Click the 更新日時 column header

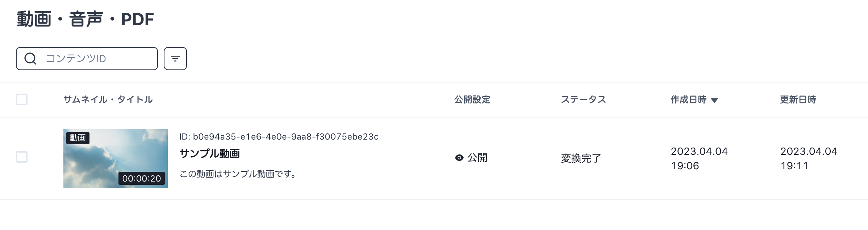point(798,99)
